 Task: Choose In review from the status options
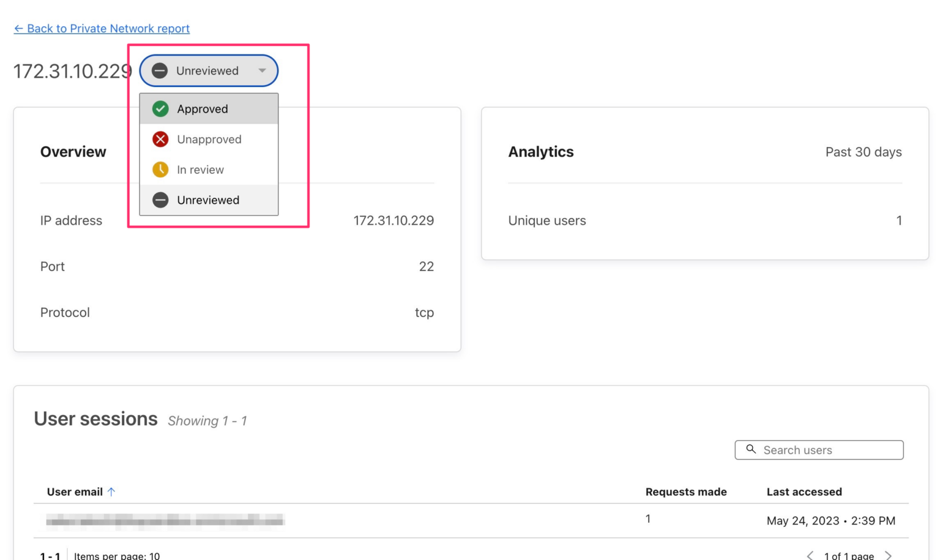click(200, 170)
